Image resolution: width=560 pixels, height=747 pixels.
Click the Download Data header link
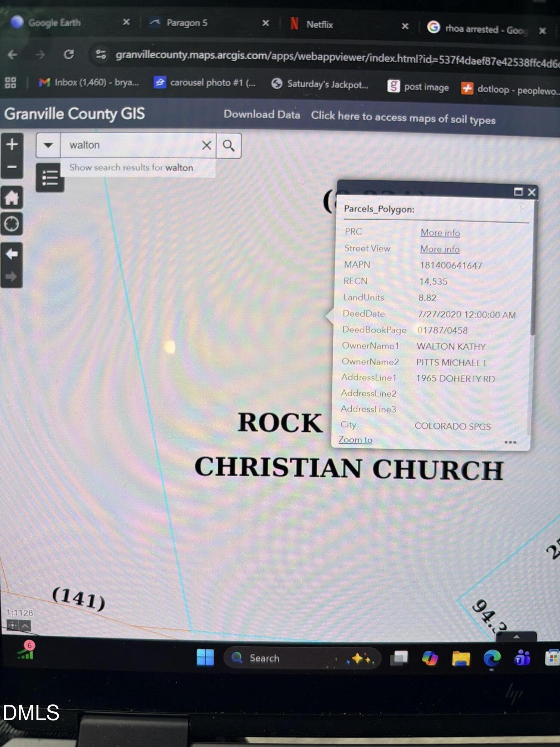pyautogui.click(x=262, y=115)
